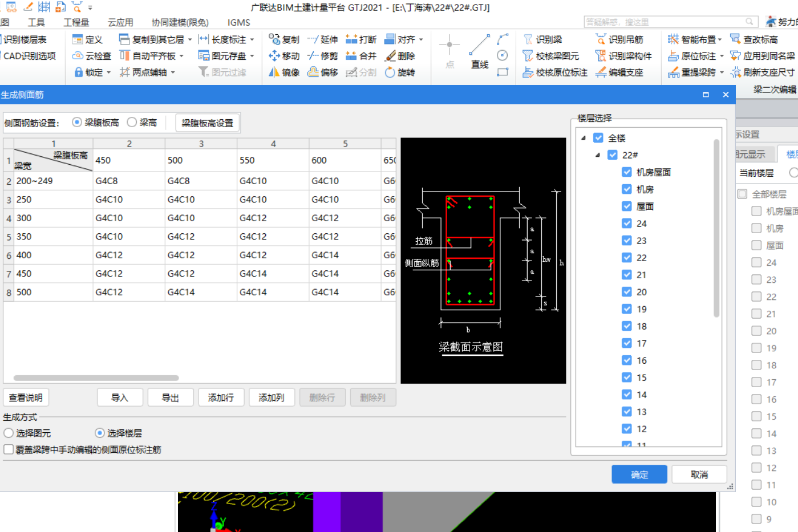798x532 pixels.
Task: Click the 刷新支座尺寸 tool
Action: tap(763, 72)
